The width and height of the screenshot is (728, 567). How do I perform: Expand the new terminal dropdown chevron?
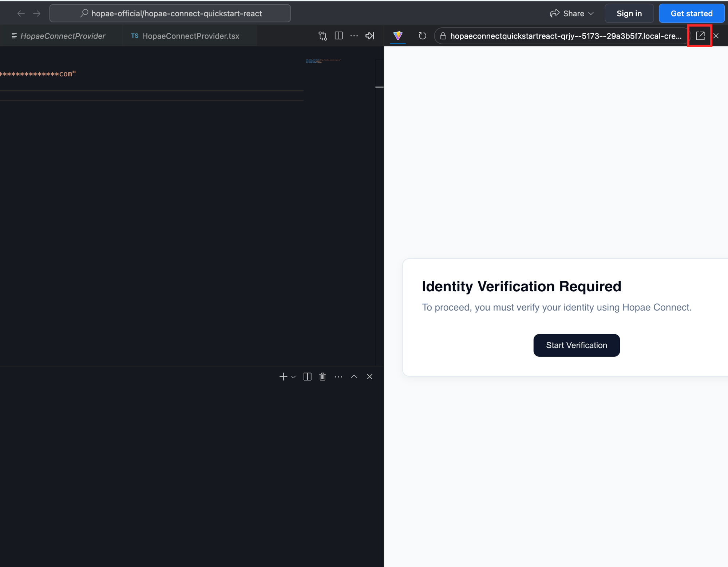[x=293, y=377]
